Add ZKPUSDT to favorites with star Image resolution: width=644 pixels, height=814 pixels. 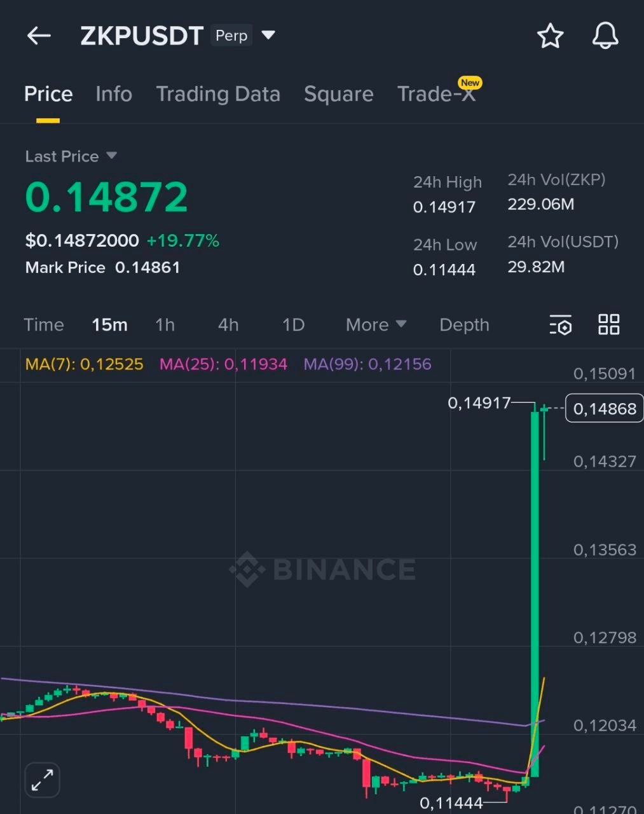pos(550,36)
